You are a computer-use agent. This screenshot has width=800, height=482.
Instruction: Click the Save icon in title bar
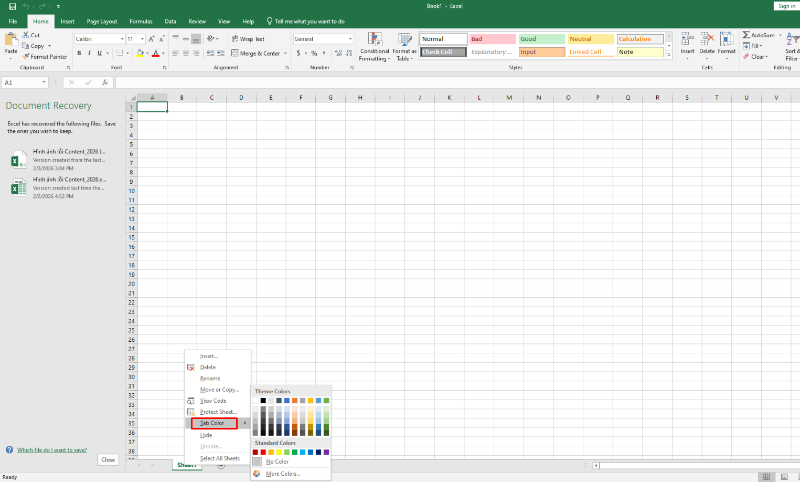pos(12,6)
